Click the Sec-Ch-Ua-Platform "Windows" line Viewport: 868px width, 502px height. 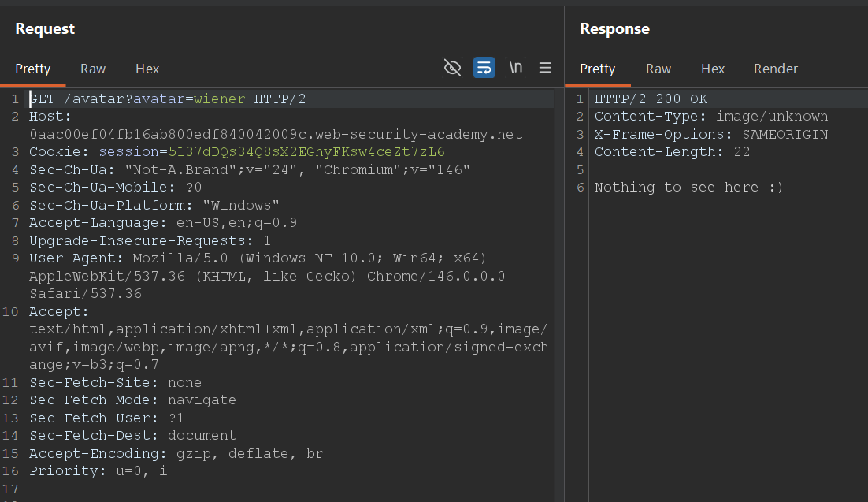[154, 205]
